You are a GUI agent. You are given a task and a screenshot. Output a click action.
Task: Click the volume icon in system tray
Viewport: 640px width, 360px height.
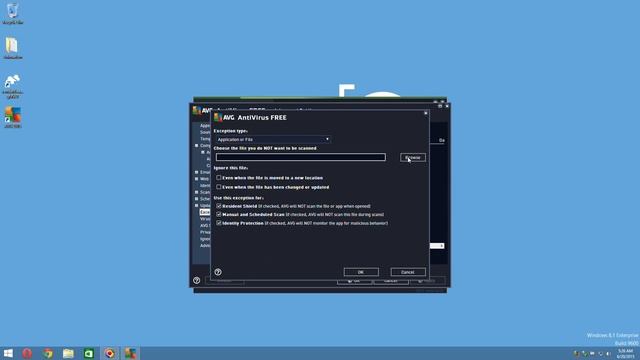[x=608, y=353]
